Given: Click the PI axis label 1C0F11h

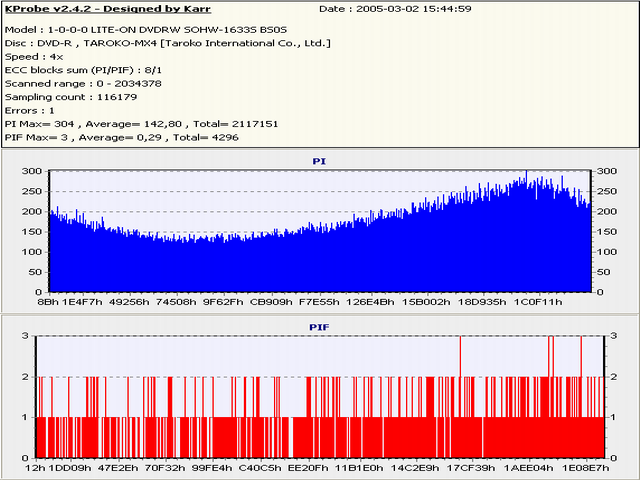Looking at the screenshot, I should point(538,302).
